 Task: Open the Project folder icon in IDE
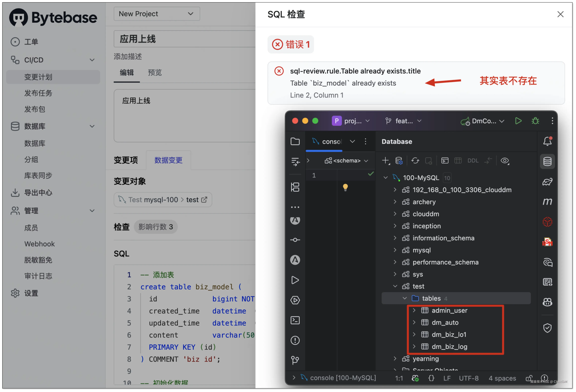(295, 141)
